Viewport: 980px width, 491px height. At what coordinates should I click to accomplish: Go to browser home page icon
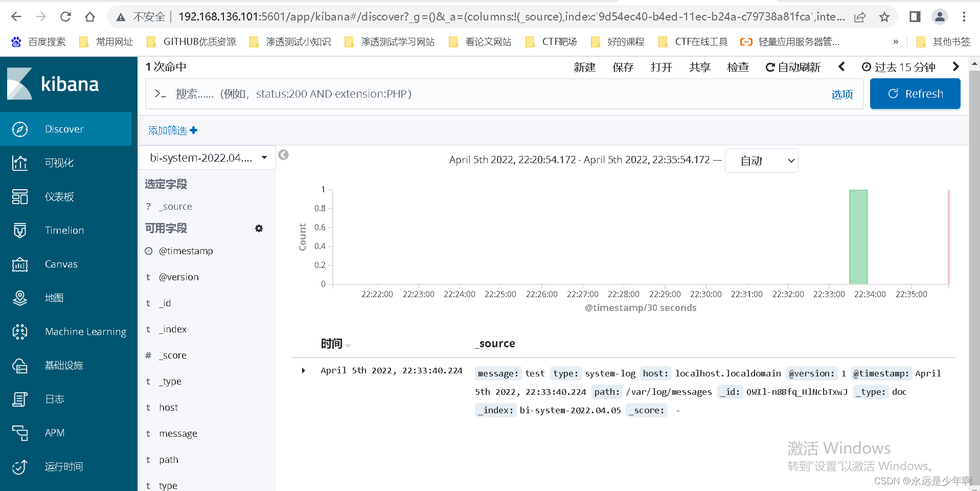tap(90, 17)
